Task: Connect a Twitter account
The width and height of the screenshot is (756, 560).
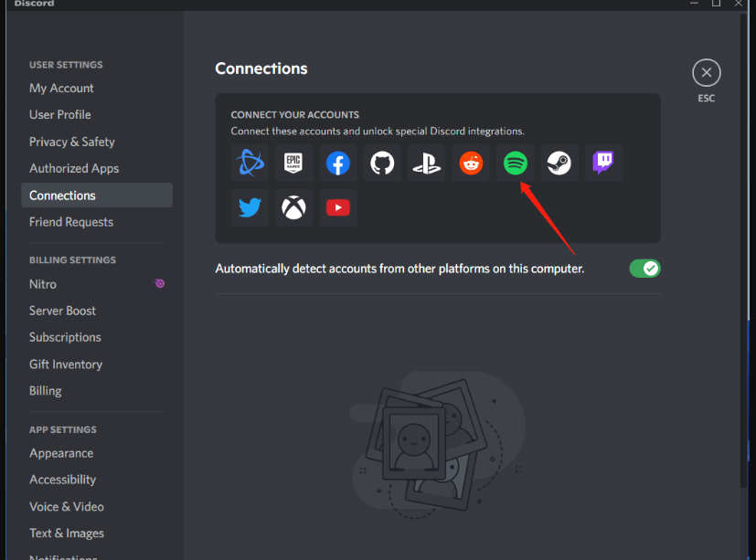Action: (x=250, y=207)
